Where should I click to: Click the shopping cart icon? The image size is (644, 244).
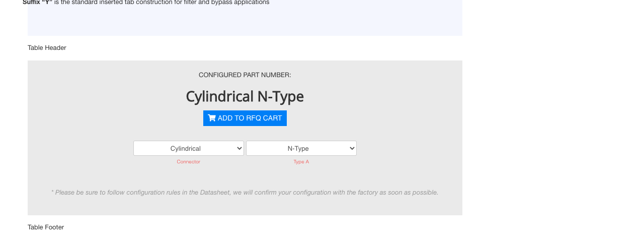click(x=212, y=118)
